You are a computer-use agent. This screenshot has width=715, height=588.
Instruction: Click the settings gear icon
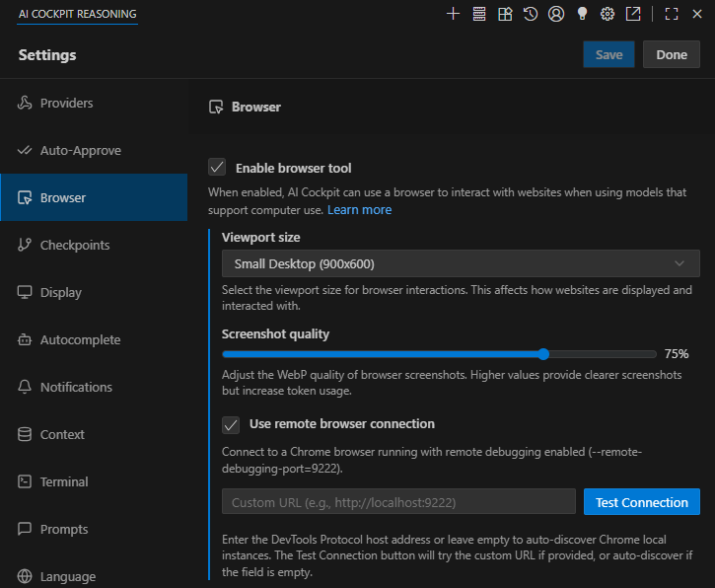(608, 14)
